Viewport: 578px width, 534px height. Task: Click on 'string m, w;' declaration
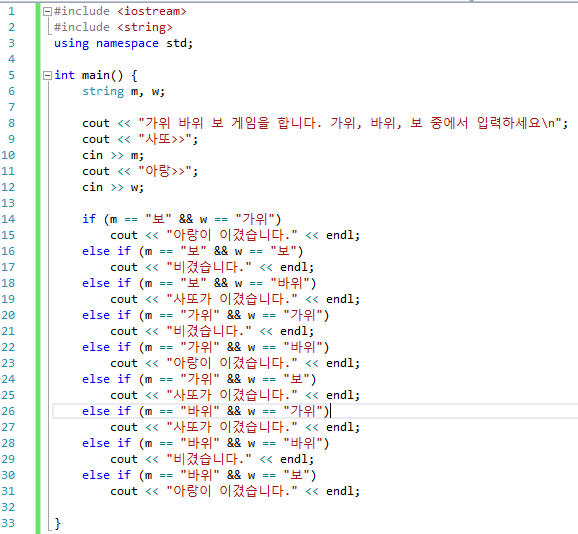pyautogui.click(x=123, y=91)
